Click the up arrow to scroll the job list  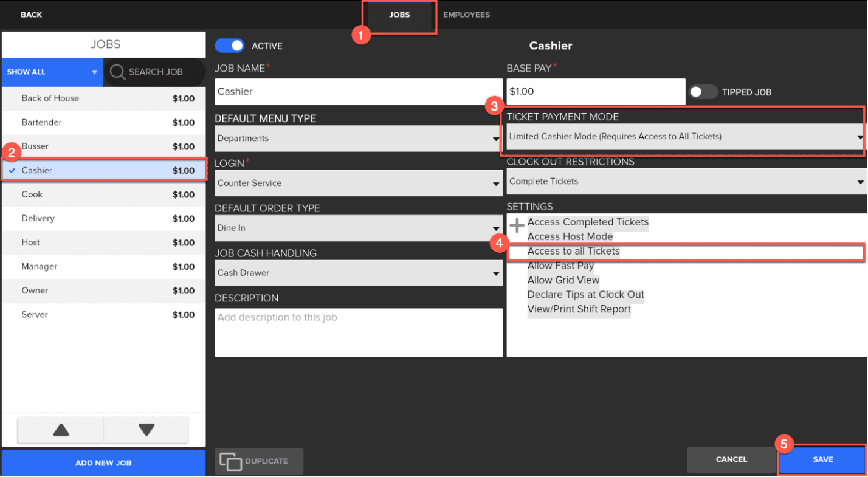tap(60, 430)
